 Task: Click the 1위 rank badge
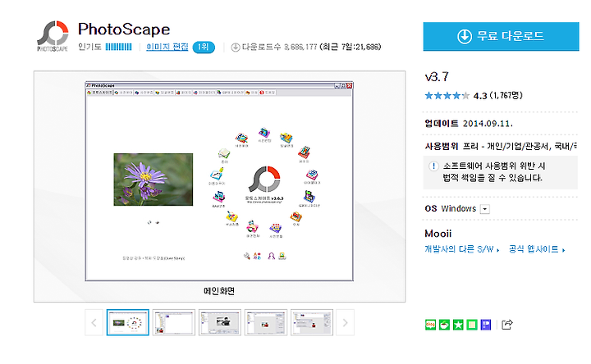pyautogui.click(x=204, y=47)
